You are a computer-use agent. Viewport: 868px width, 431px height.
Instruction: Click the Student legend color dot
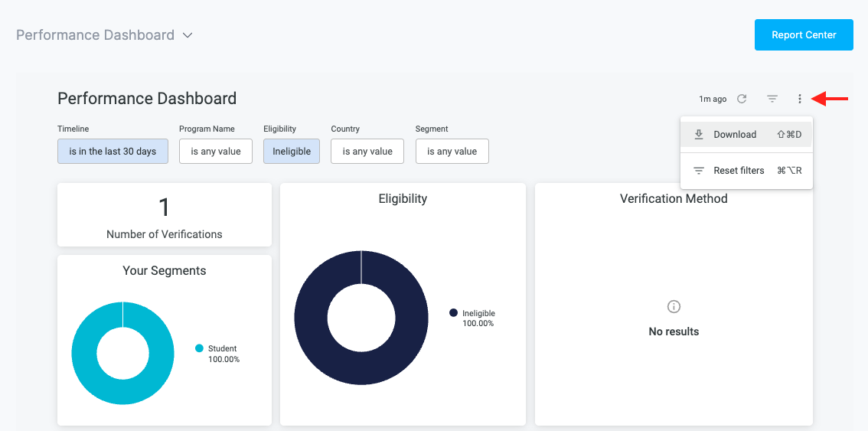200,348
